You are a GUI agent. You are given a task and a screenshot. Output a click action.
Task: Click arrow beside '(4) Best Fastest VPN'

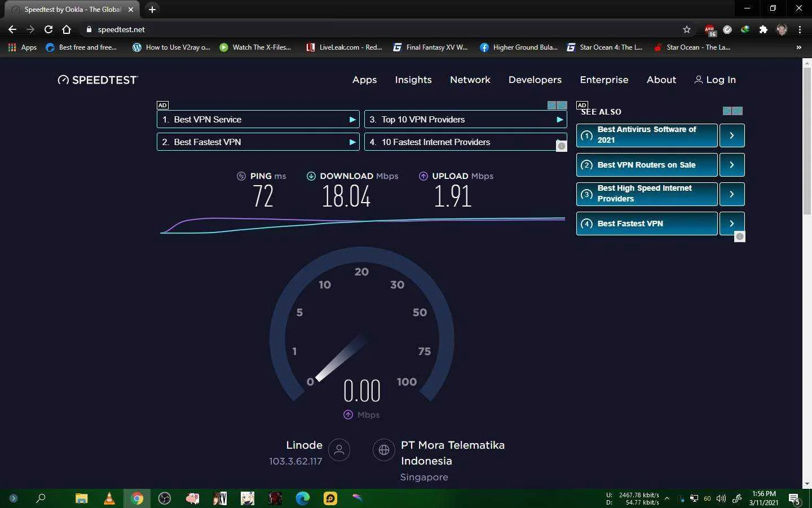coord(732,224)
